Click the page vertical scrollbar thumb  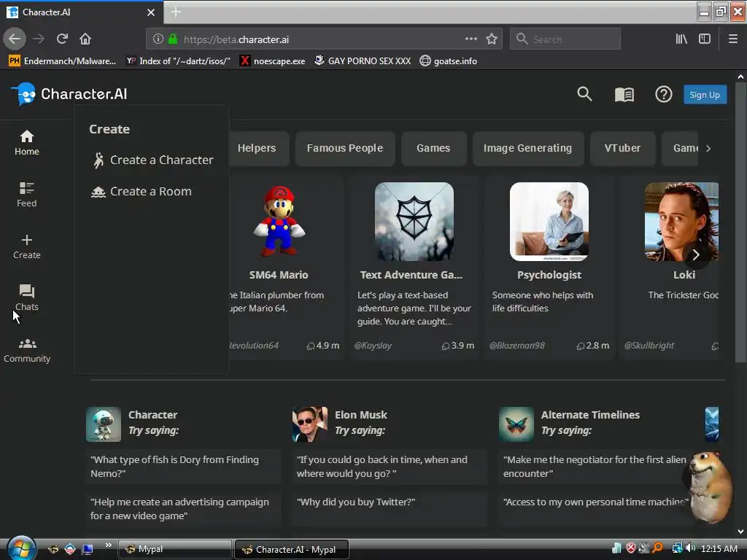740,223
